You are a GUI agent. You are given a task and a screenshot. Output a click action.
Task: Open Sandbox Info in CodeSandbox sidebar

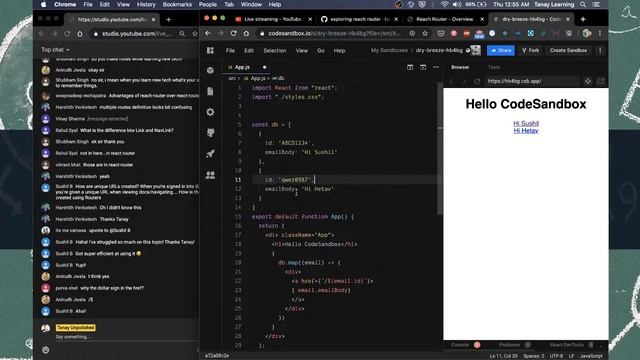(x=210, y=70)
